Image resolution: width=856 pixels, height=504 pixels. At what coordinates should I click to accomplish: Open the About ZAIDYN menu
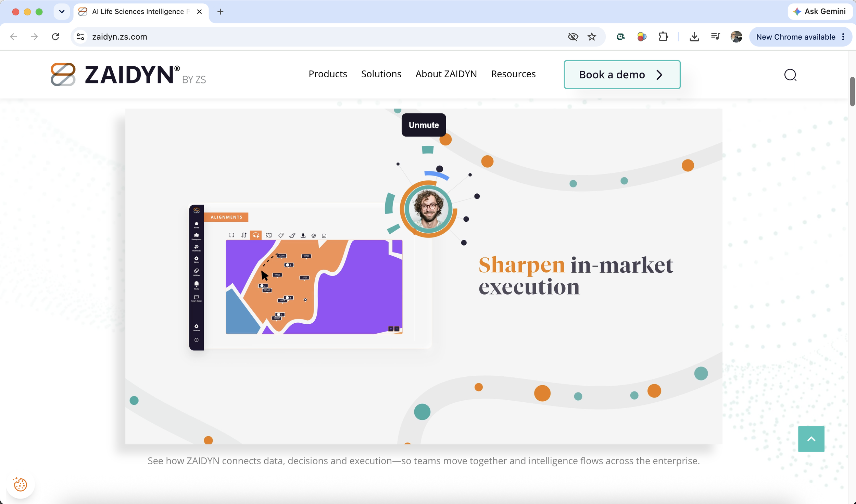(x=446, y=74)
